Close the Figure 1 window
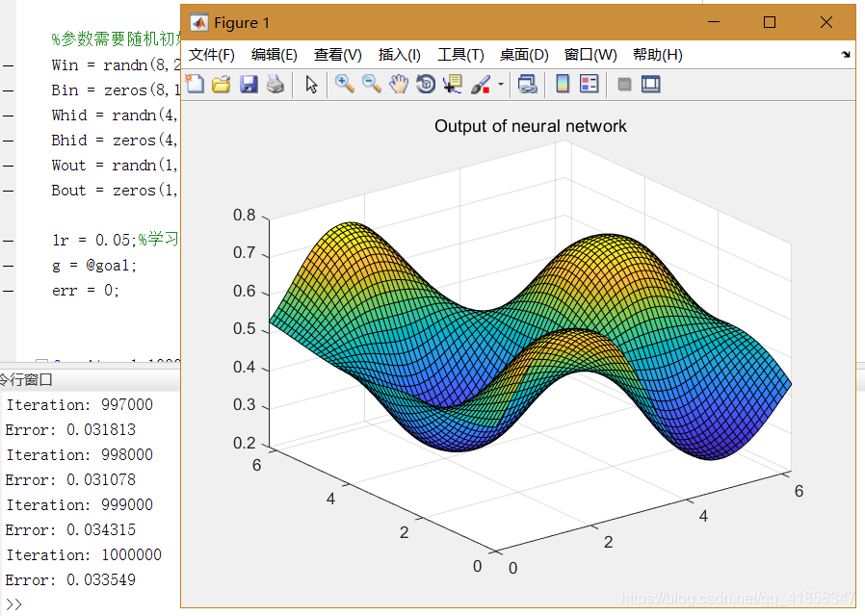865x616 pixels. click(x=826, y=22)
